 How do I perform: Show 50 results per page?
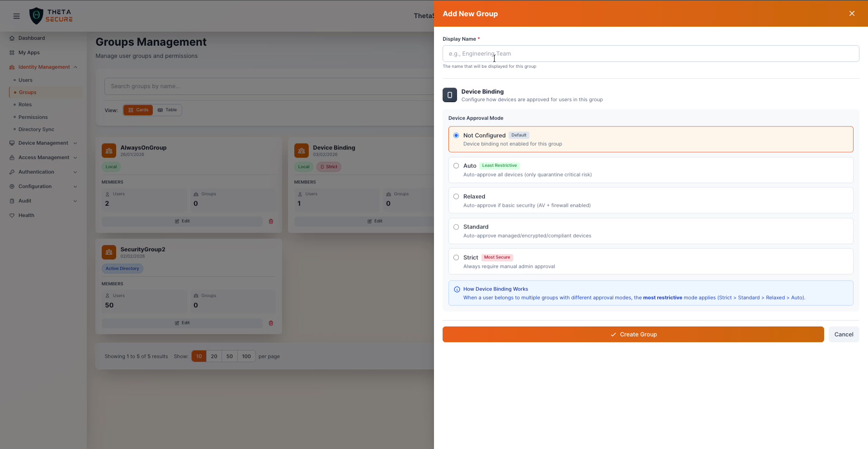230,356
